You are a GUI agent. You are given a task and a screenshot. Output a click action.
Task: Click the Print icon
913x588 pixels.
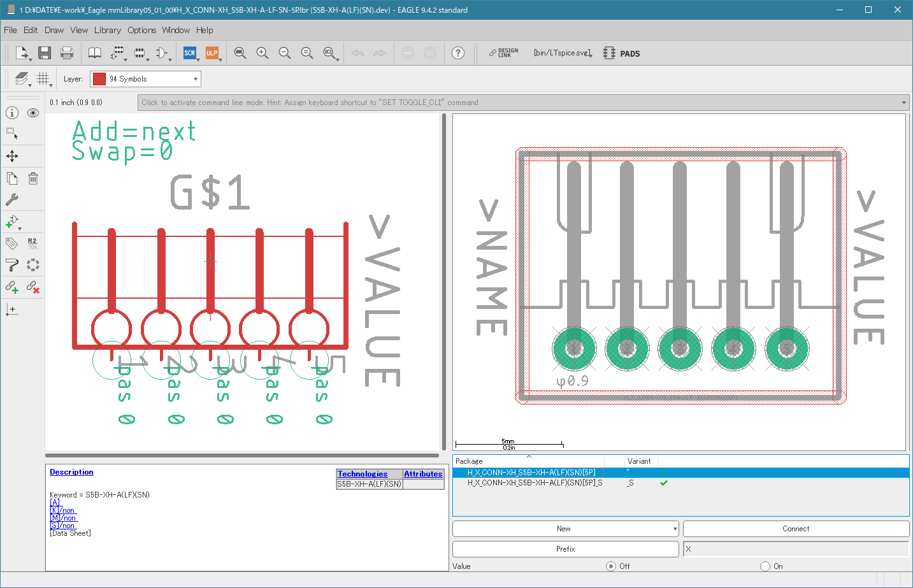[67, 53]
